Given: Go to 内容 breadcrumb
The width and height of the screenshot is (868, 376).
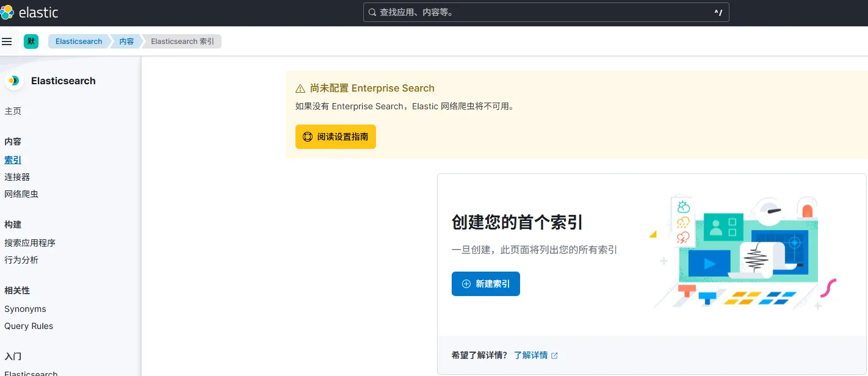Looking at the screenshot, I should click(x=126, y=42).
